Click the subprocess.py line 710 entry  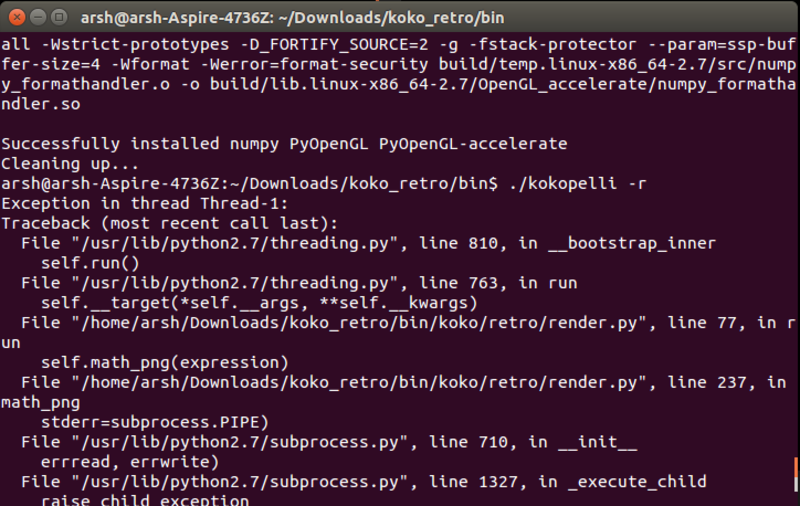[x=329, y=442]
